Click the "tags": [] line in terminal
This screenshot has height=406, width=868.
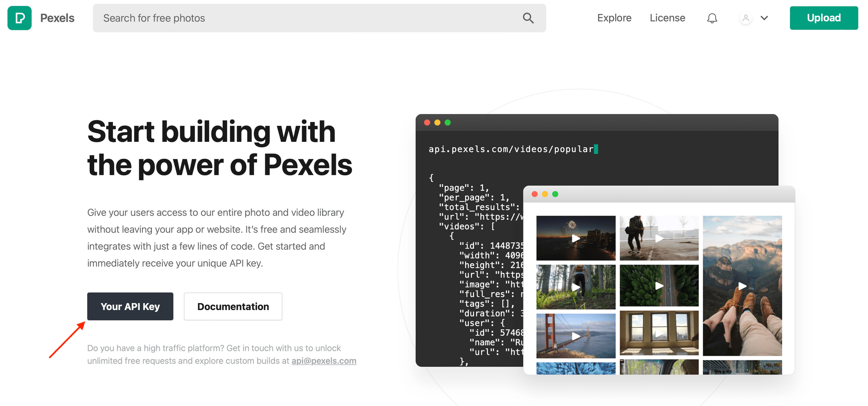pos(487,304)
